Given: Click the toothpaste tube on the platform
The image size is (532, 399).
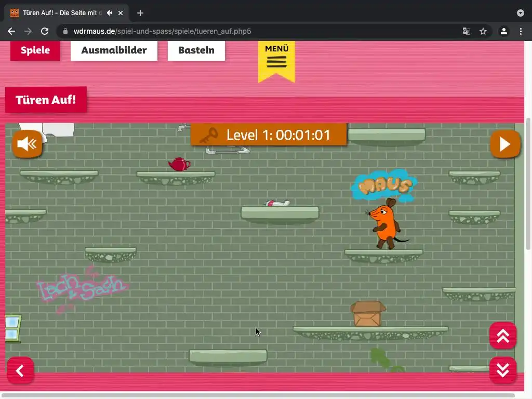Looking at the screenshot, I should 277,203.
